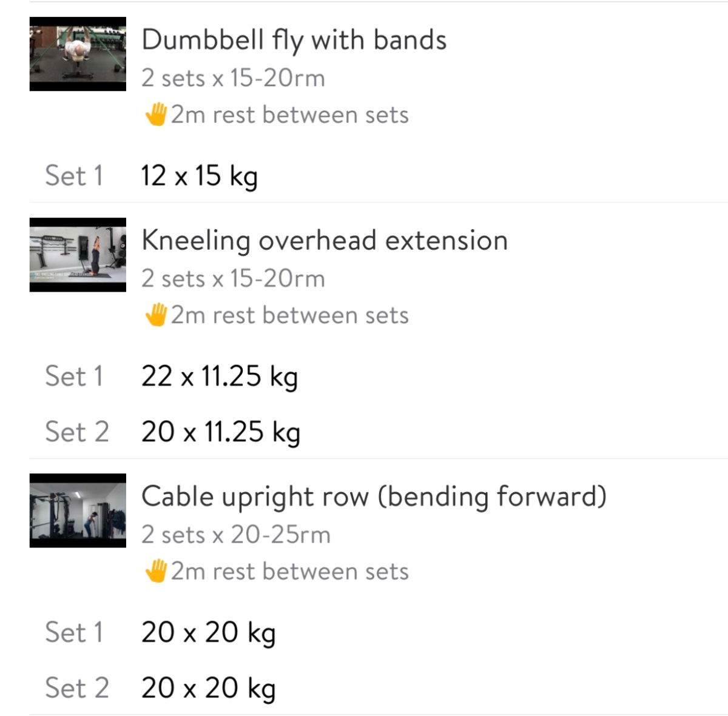Tap '2 sets x 20-25rm' under Cable upright row

(235, 535)
